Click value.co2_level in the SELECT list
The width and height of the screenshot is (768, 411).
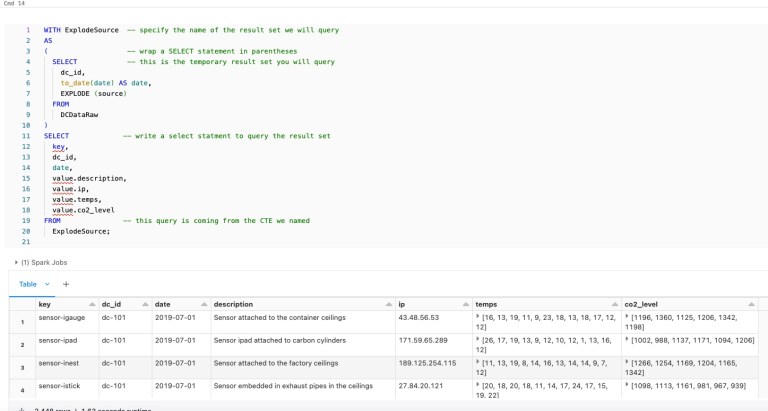click(x=83, y=210)
